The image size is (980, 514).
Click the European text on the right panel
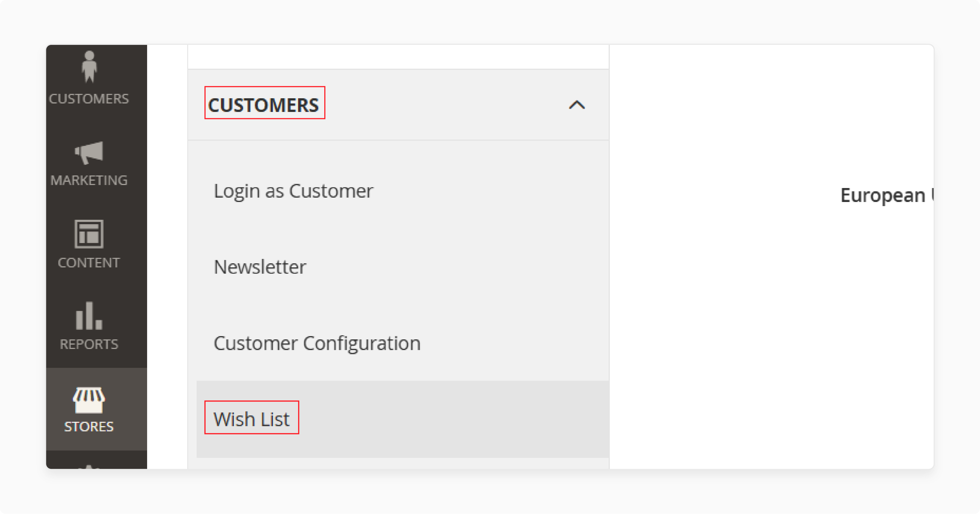pos(883,196)
